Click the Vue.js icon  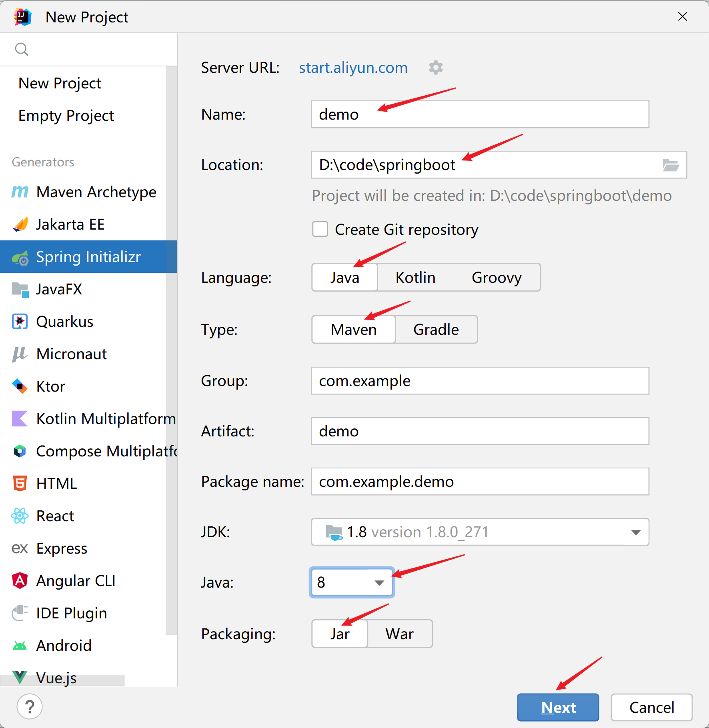coord(20,677)
